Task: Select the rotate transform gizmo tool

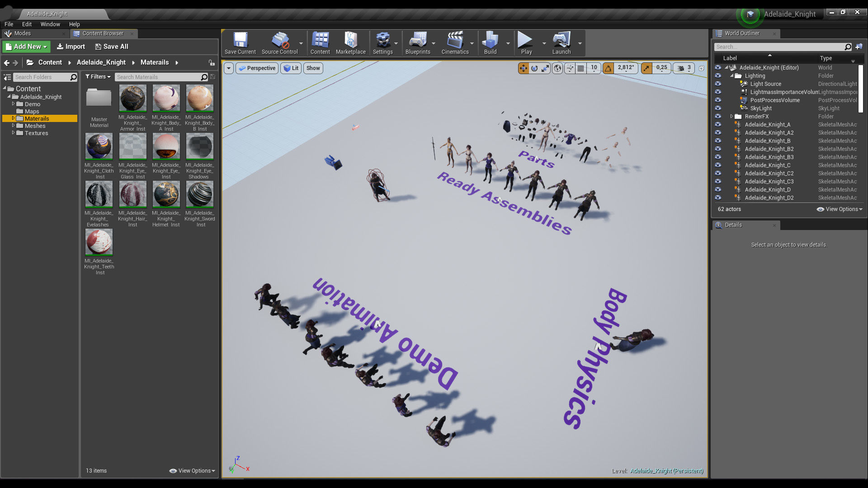Action: pos(534,68)
